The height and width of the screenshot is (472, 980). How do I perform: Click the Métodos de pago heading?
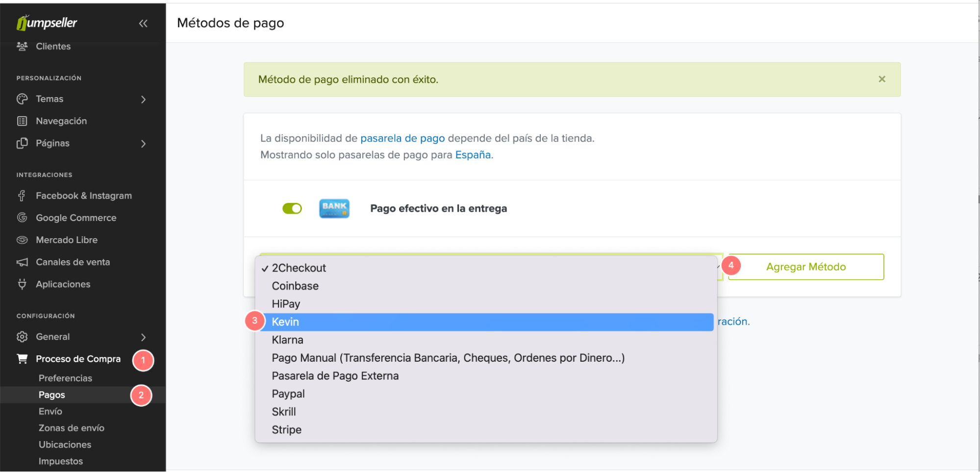230,23
